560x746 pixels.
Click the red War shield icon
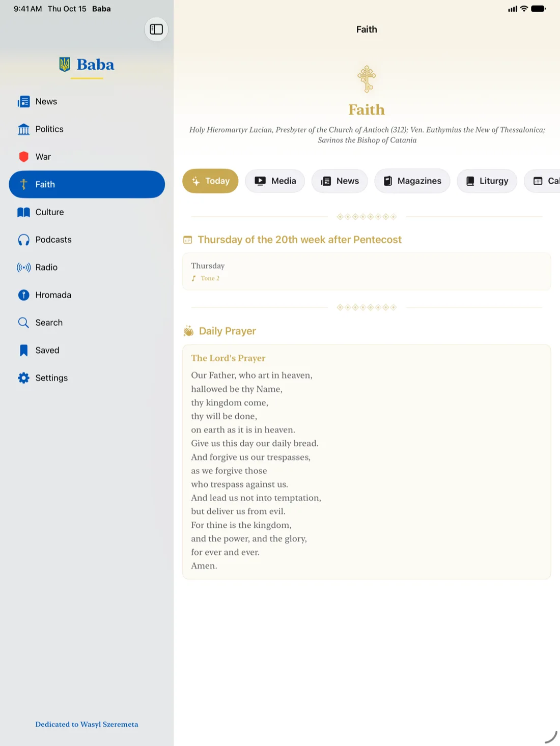coord(23,157)
